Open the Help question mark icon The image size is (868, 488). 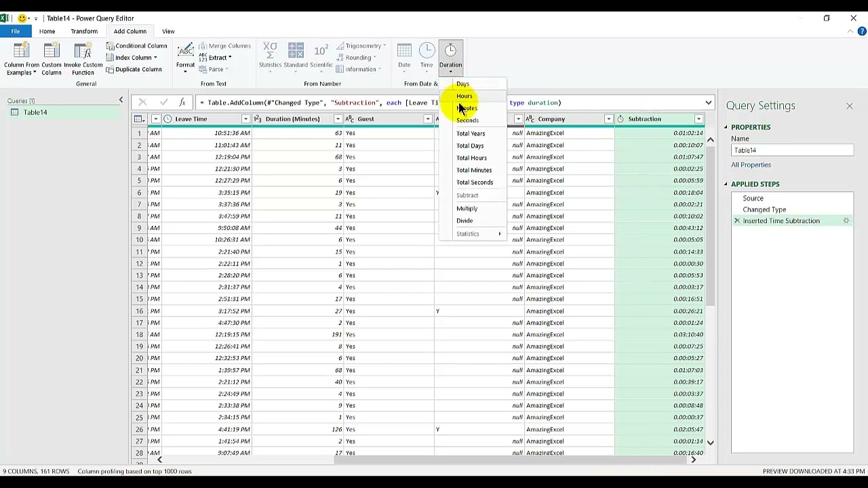pyautogui.click(x=862, y=31)
